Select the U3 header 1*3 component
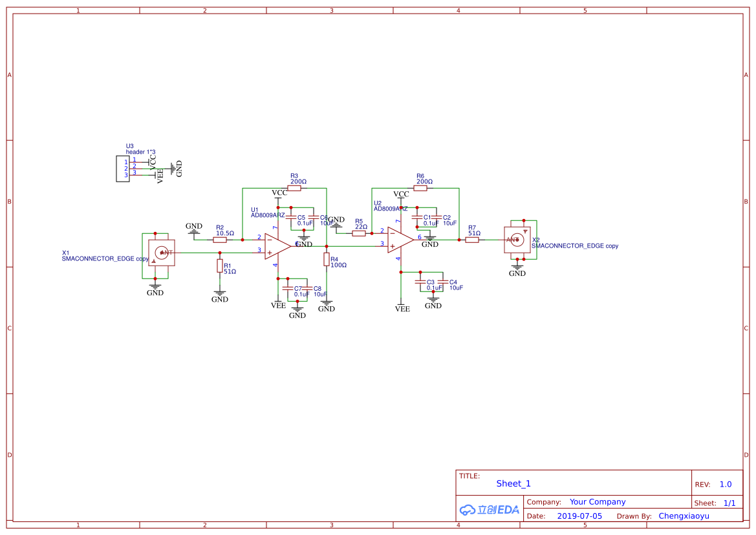 coord(123,169)
